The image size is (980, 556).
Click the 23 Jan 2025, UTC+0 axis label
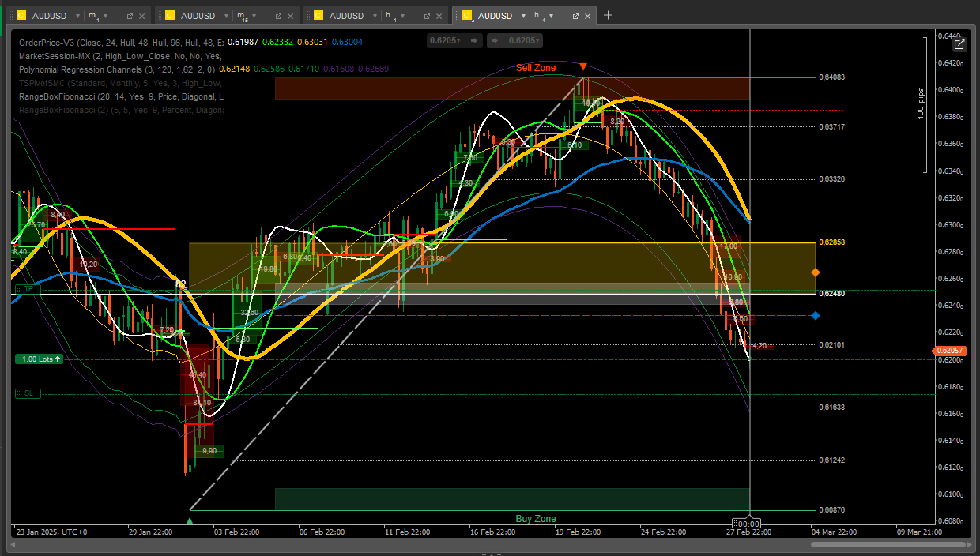[51, 532]
